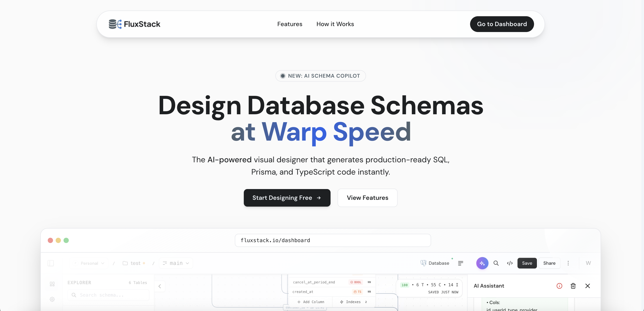The image size is (644, 311).
Task: Click the search magnifier icon in the toolbar
Action: 496,263
